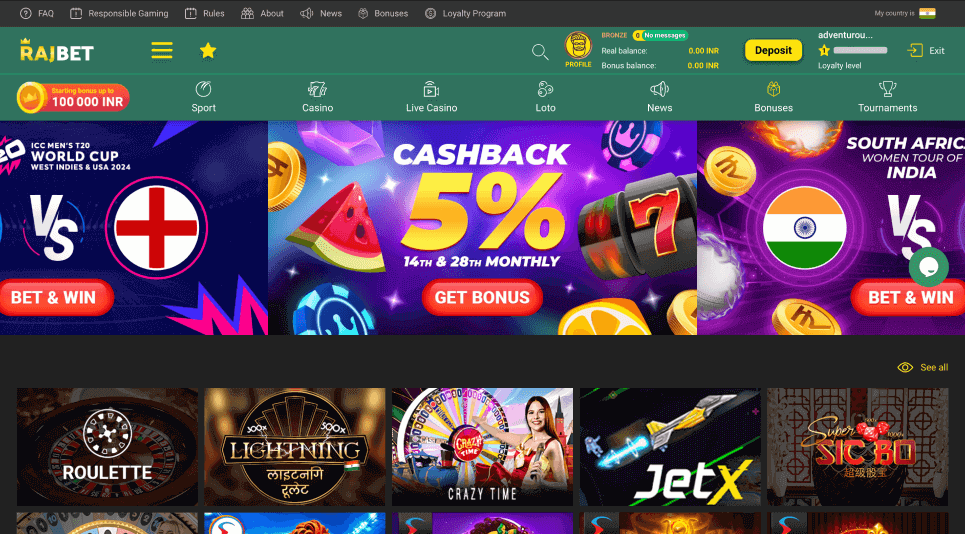Launch the Crazy Time game tile

point(482,447)
